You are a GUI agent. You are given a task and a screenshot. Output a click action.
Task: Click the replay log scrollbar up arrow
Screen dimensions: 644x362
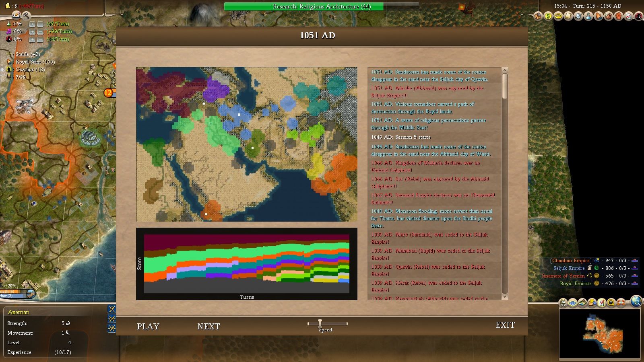505,70
